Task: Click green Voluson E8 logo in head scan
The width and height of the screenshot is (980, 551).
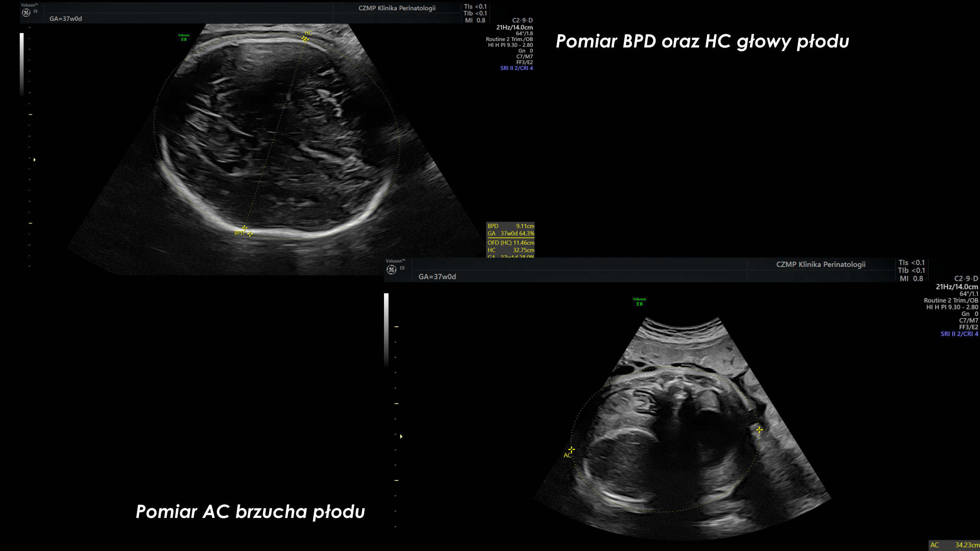Action: [x=184, y=37]
